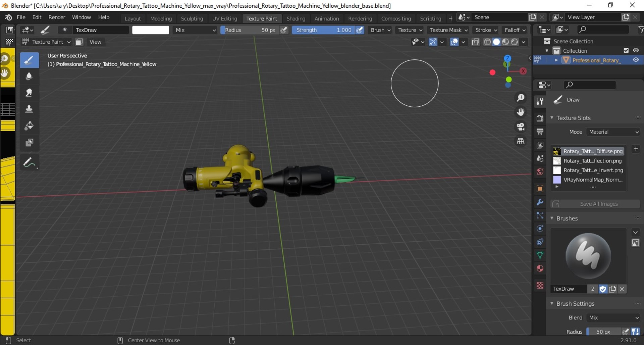
Task: Select the Rotary_Tatt...flection.png texture slot
Action: click(588, 161)
